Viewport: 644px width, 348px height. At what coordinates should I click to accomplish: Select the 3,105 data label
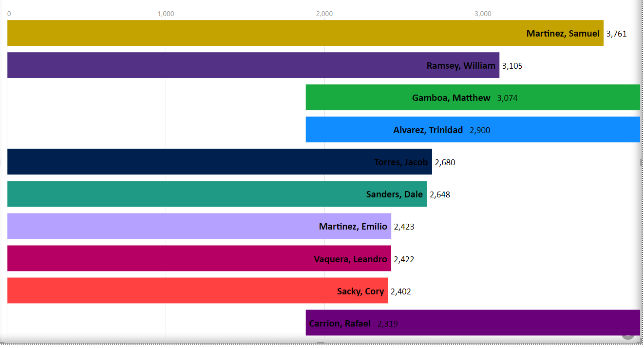tap(512, 65)
